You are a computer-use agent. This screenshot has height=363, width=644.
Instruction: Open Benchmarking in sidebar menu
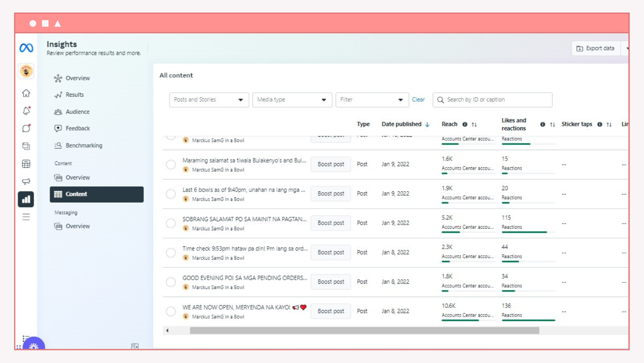(x=84, y=145)
